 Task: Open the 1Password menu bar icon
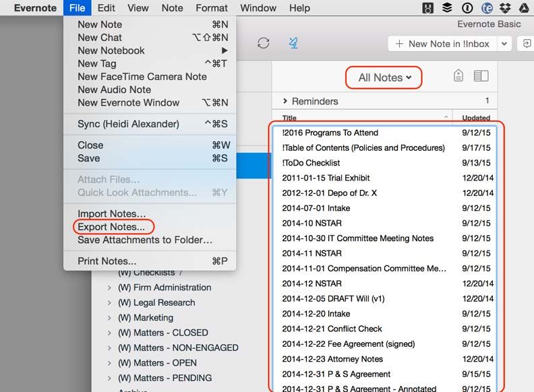pyautogui.click(x=467, y=8)
